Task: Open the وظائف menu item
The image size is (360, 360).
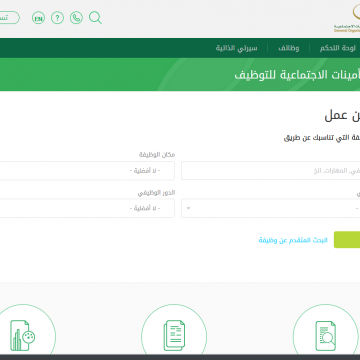Action: 289,48
